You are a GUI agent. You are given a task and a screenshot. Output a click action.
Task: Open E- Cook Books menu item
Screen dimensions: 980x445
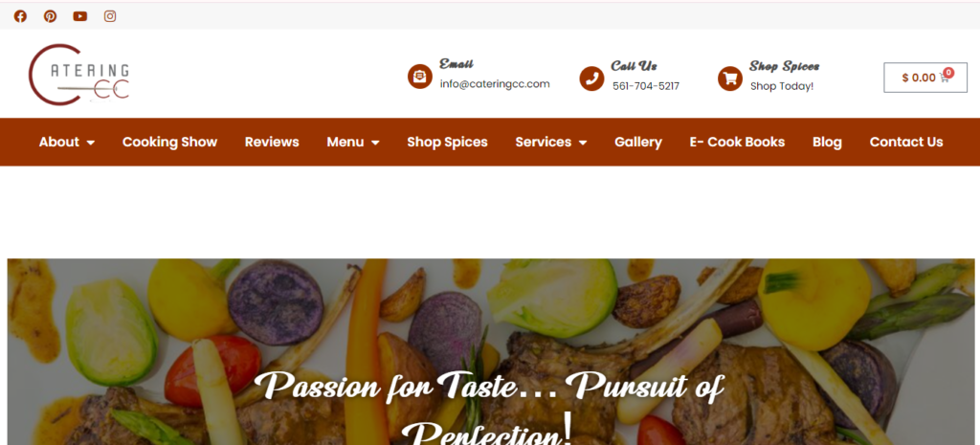pyautogui.click(x=737, y=142)
